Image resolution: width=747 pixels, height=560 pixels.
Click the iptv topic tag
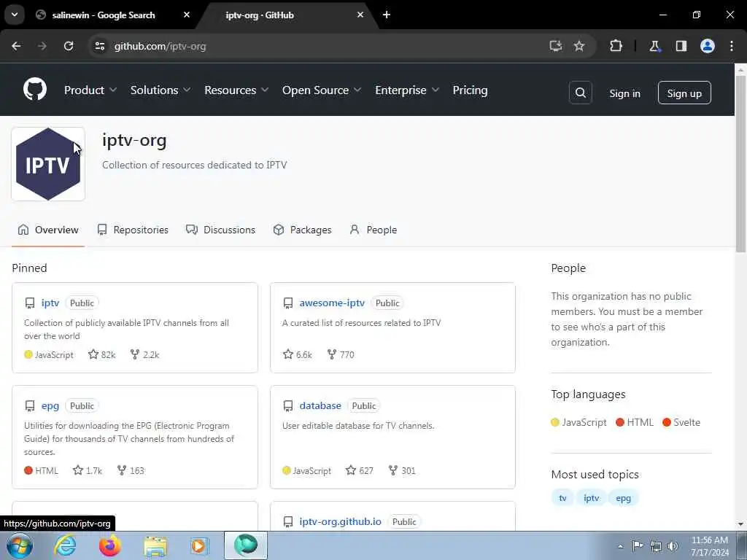coord(591,498)
